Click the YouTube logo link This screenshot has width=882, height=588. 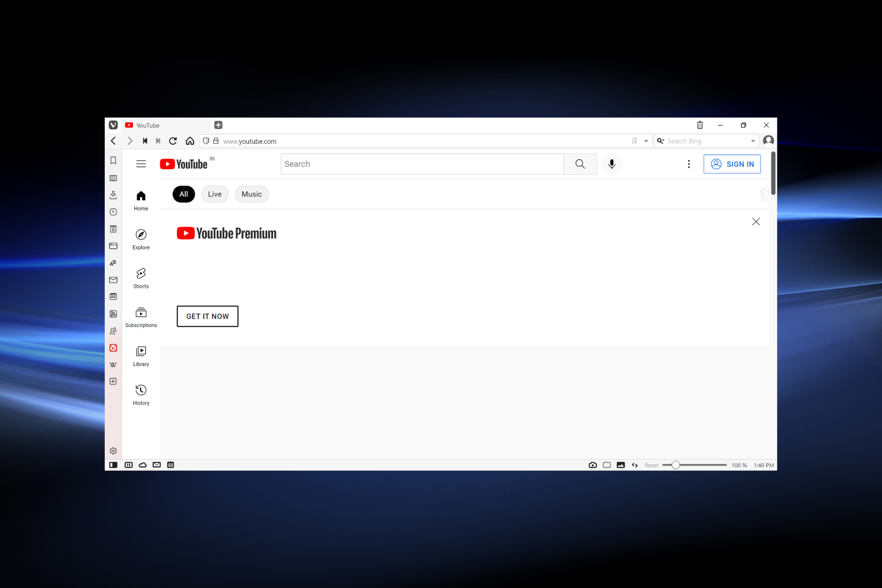click(184, 164)
